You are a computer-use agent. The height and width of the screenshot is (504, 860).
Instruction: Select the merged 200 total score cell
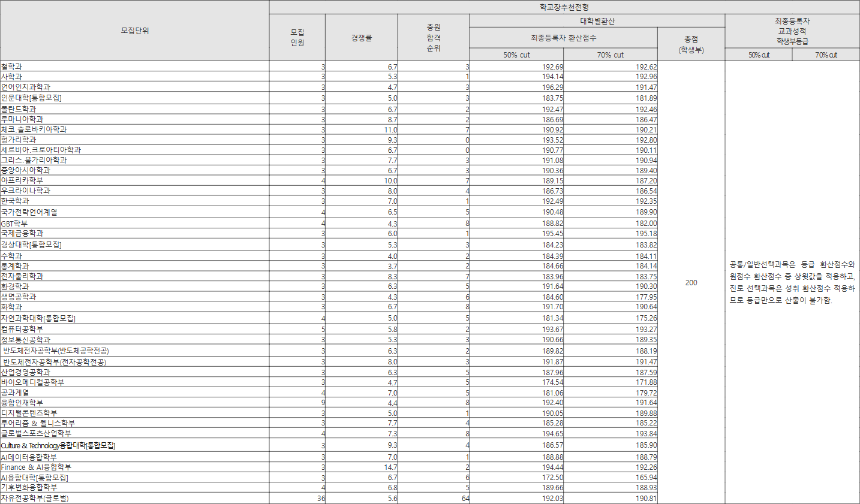pos(691,282)
